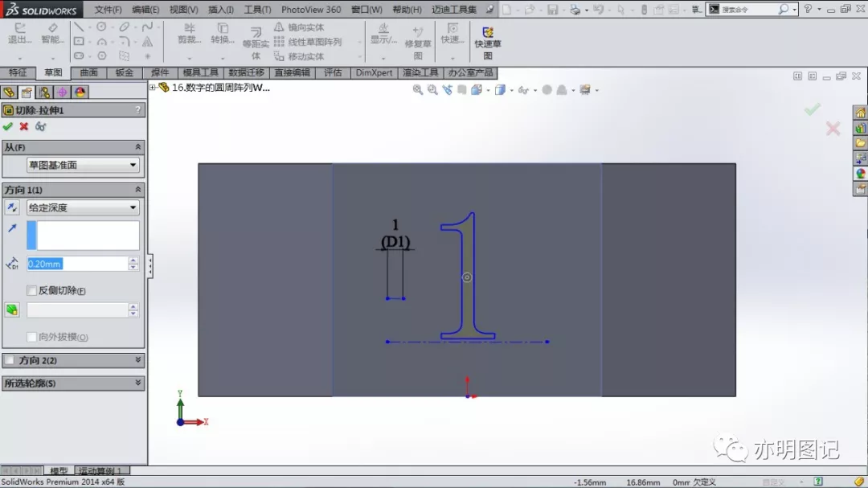Click the view settings monitor icon
The width and height of the screenshot is (868, 488).
pos(584,90)
